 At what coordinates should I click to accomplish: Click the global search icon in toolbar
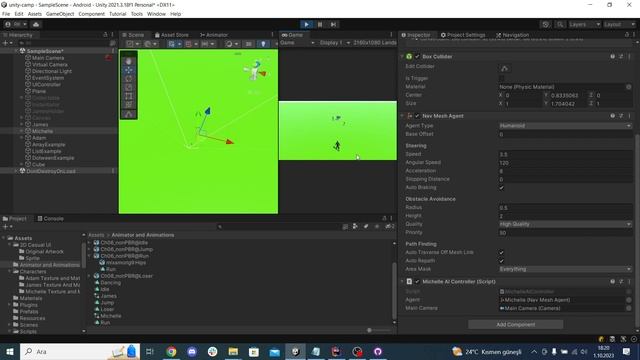560,24
